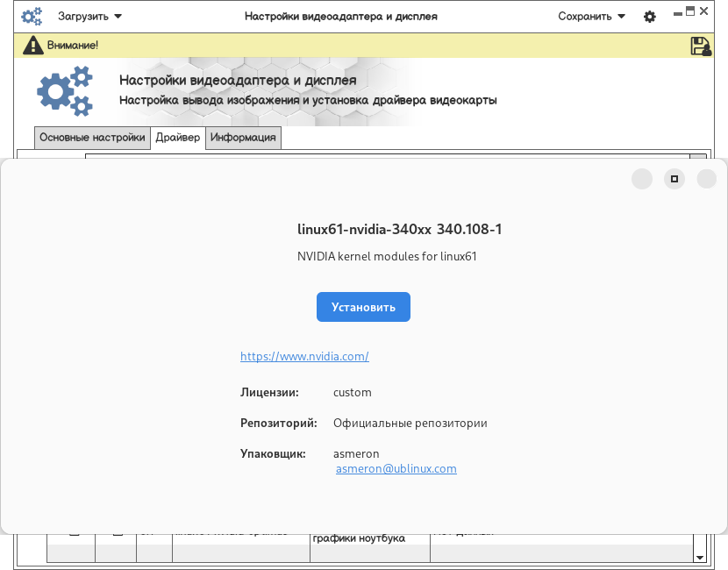
Task: Click the Внимание! warning text
Action: coord(73,46)
